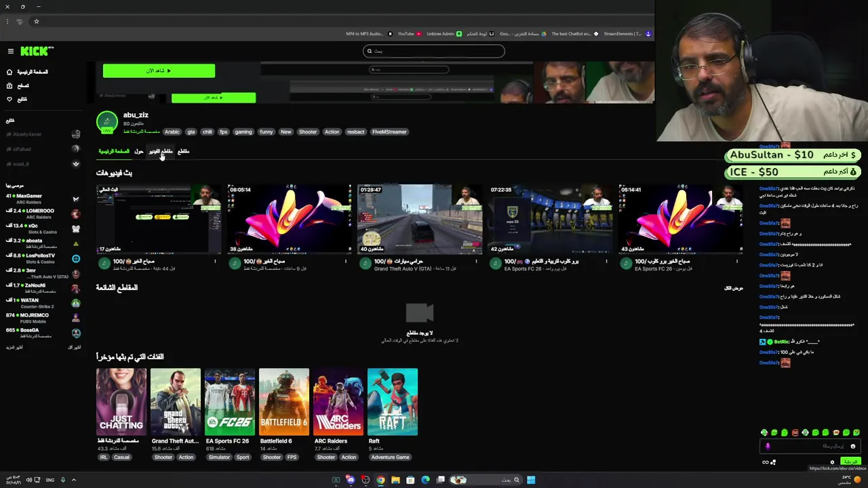868x488 pixels.
Task: Open the Linktree Admin bookmark
Action: 444,34
